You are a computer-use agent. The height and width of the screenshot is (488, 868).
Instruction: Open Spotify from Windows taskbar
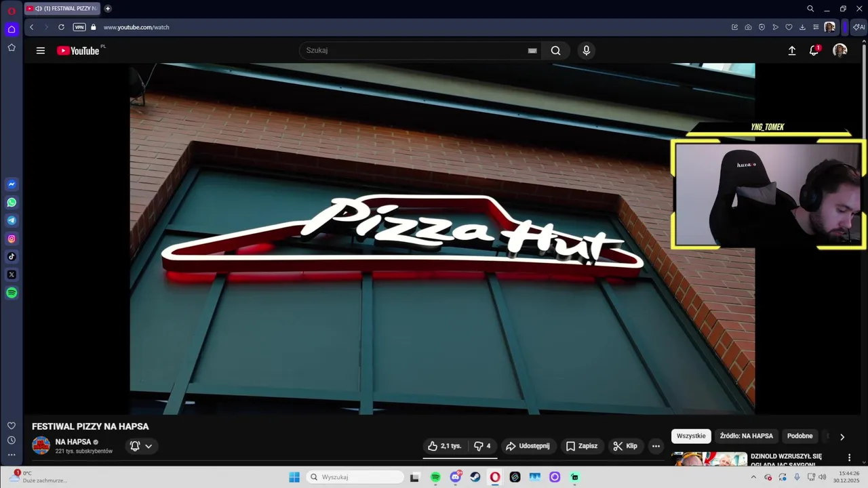435,477
